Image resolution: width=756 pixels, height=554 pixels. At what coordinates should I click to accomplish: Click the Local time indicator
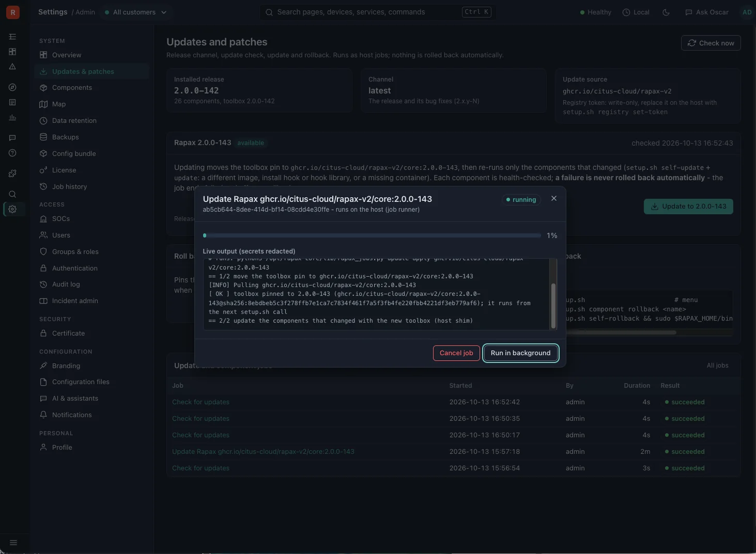[x=636, y=12]
